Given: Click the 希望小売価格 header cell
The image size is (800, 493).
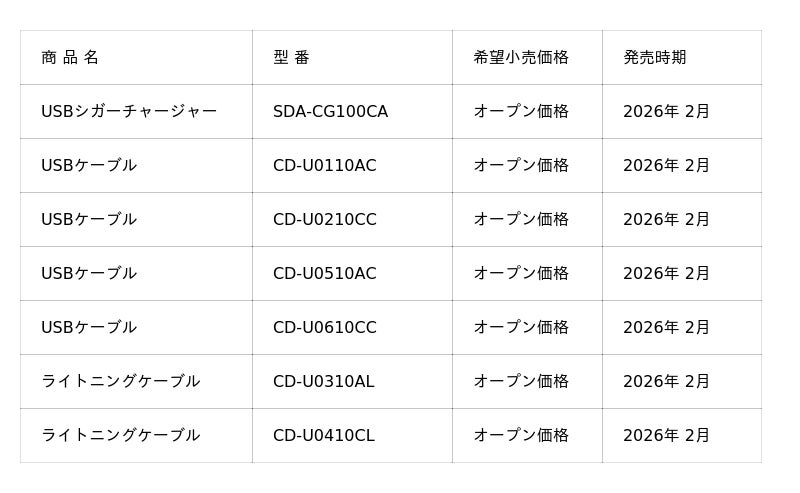Looking at the screenshot, I should (521, 58).
